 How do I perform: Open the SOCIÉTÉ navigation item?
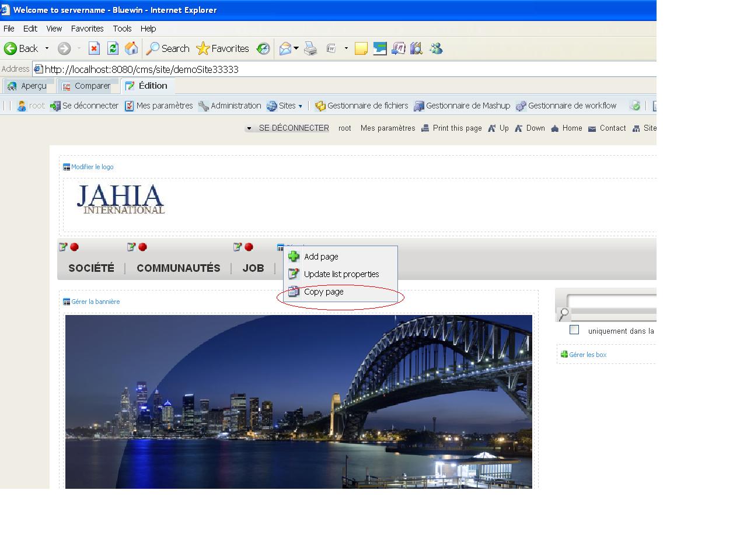(x=92, y=268)
